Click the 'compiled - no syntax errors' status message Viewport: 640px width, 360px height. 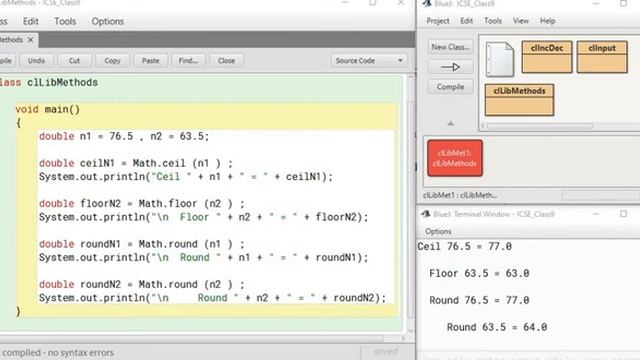click(57, 352)
